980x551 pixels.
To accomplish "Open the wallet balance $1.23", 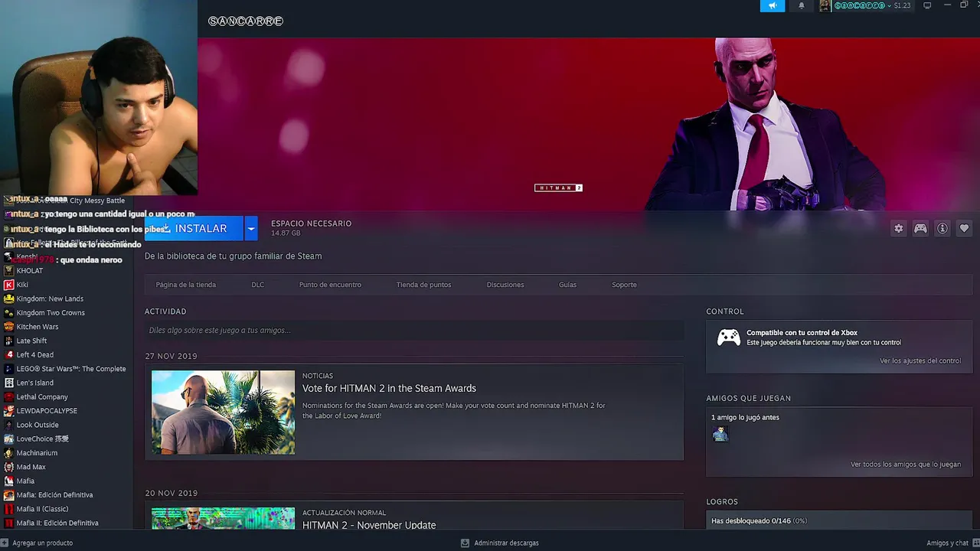I will pos(902,5).
